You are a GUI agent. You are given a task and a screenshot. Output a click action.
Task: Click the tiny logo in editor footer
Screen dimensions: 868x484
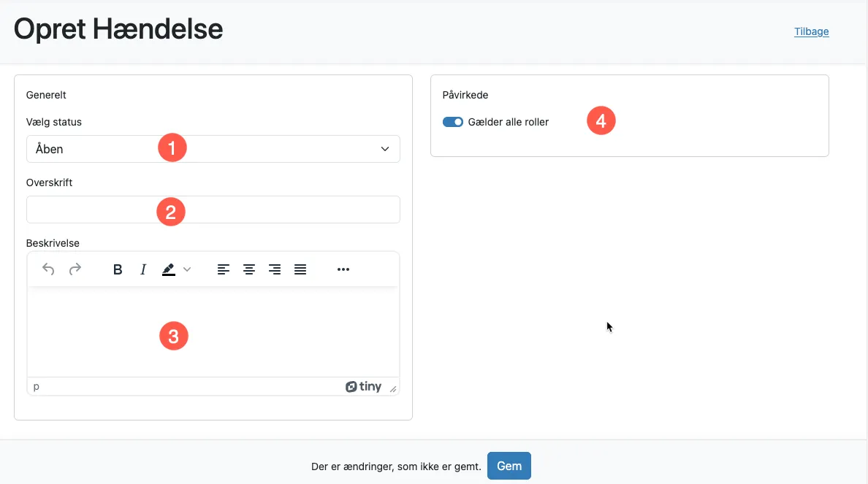364,387
